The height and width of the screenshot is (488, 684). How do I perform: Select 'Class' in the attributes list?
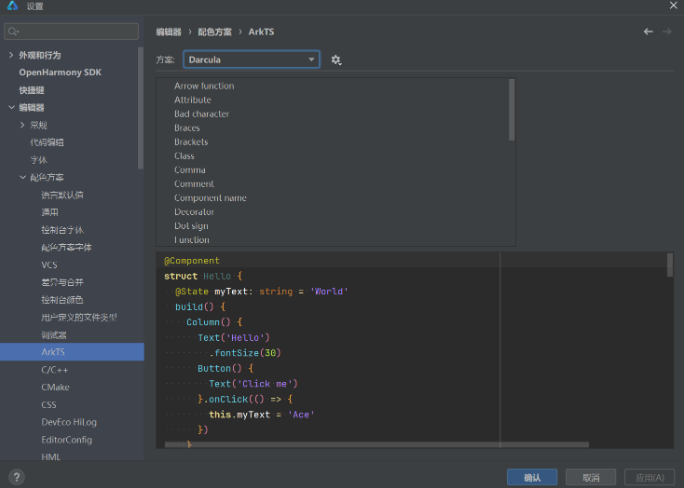pyautogui.click(x=184, y=156)
